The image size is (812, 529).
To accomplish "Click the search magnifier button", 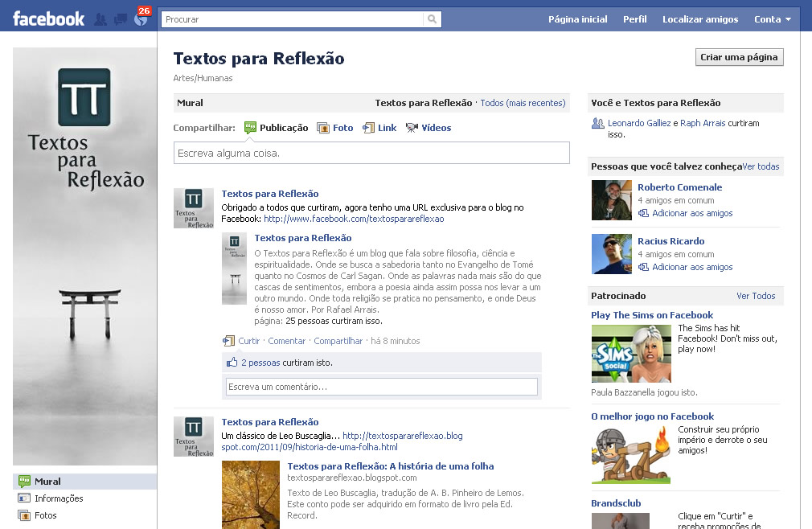I will point(432,19).
